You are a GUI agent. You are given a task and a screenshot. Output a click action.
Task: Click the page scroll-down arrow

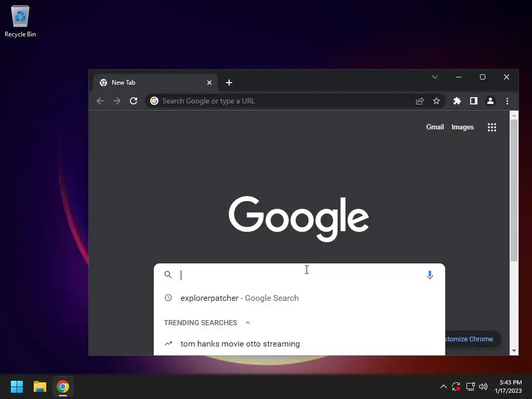pos(514,351)
